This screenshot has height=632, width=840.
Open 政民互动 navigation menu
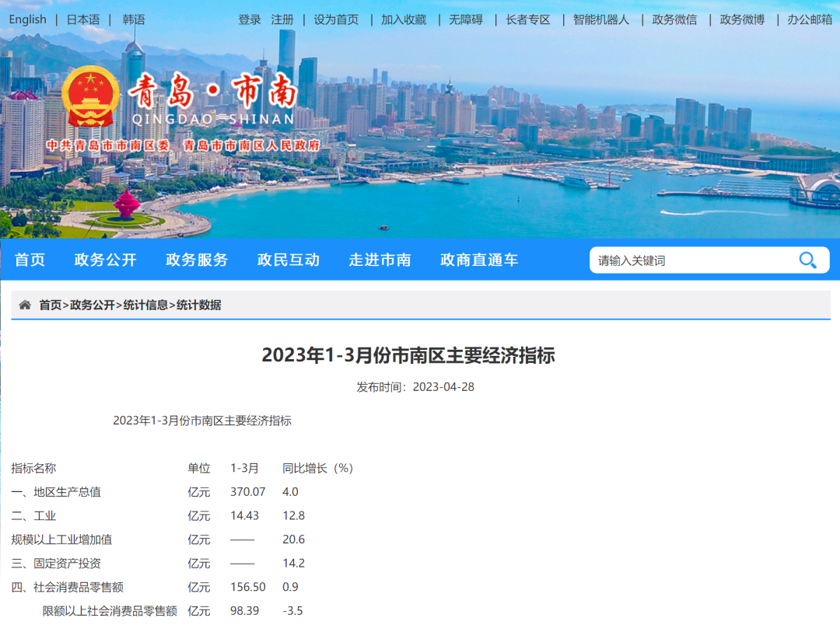point(289,260)
